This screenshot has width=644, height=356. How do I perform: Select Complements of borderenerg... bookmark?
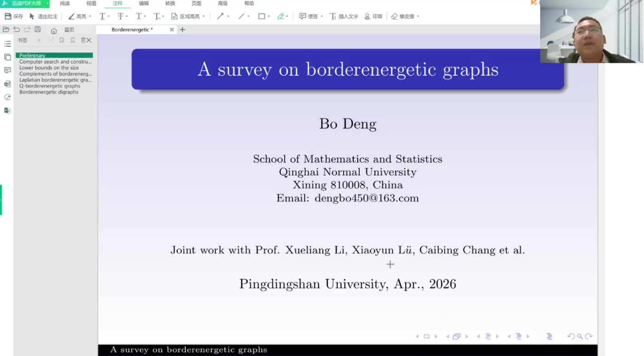click(55, 73)
